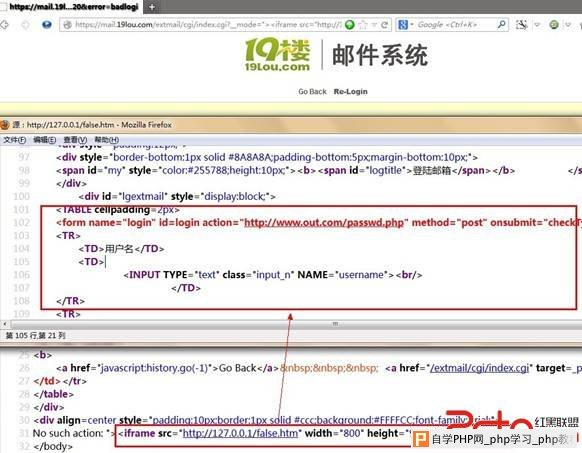Click the </body> tag on line 32
Viewport: 582px width, 453px height.
coord(53,446)
